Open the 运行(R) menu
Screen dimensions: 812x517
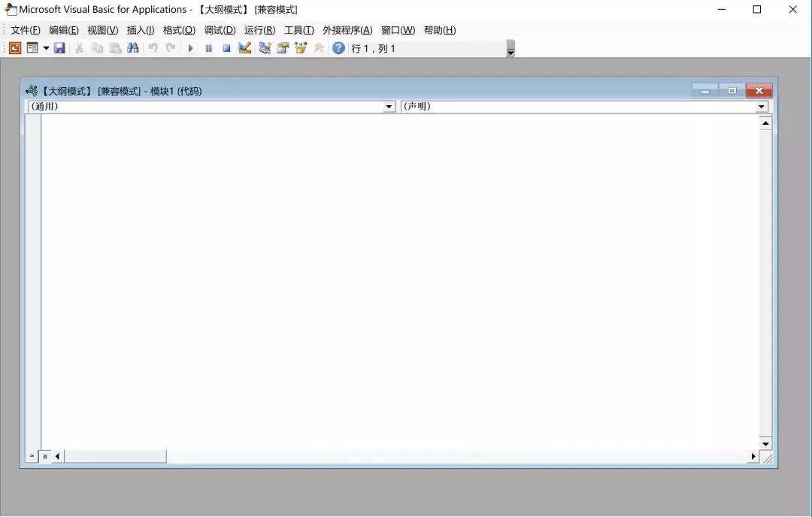(x=259, y=30)
